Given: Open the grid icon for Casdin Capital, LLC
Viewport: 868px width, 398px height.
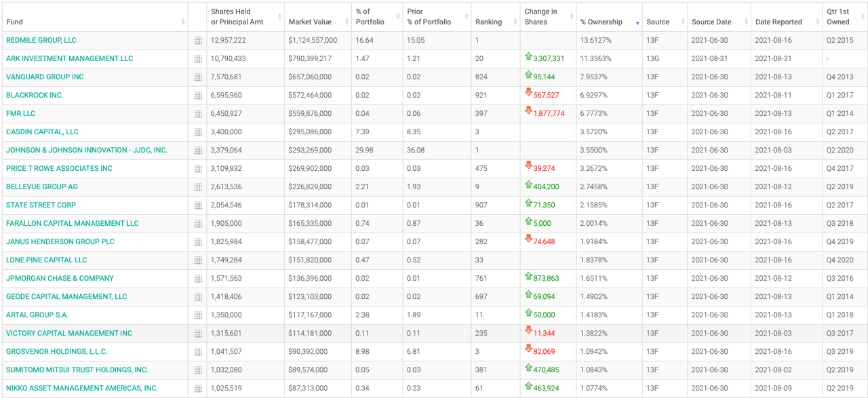Looking at the screenshot, I should [198, 132].
